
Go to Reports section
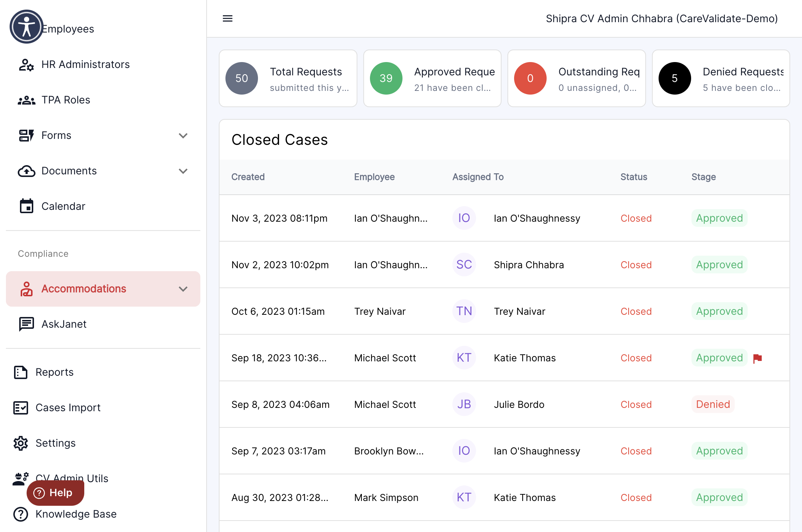(103, 372)
